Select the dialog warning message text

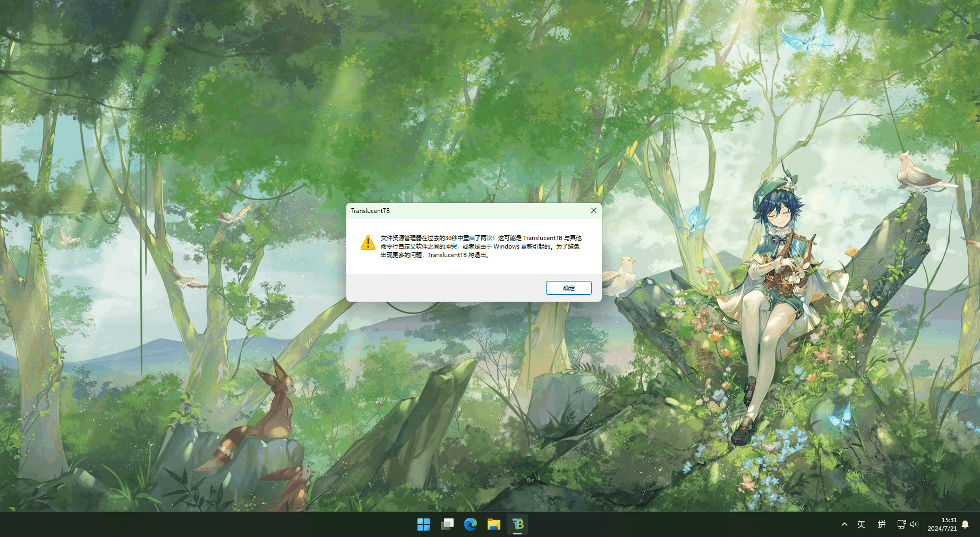(x=478, y=246)
